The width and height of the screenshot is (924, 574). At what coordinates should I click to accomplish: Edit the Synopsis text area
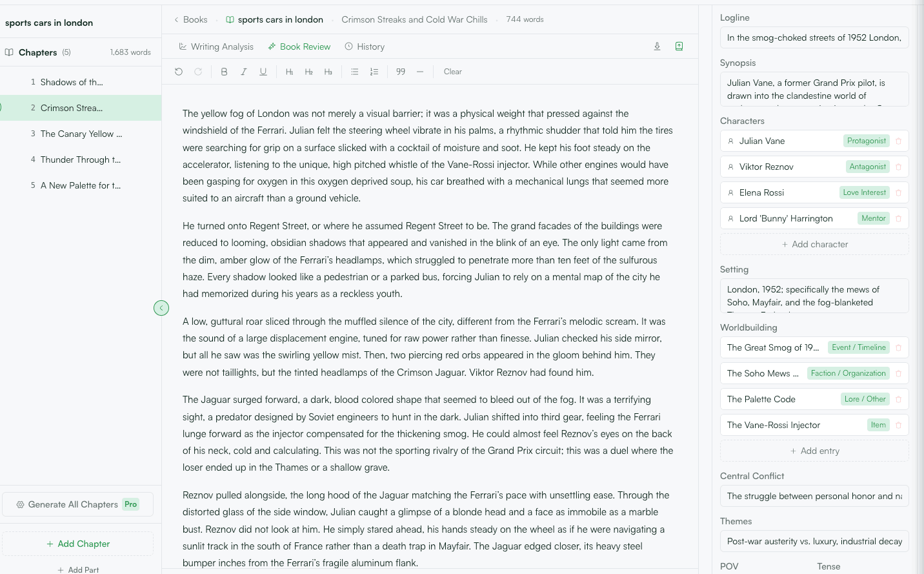814,89
